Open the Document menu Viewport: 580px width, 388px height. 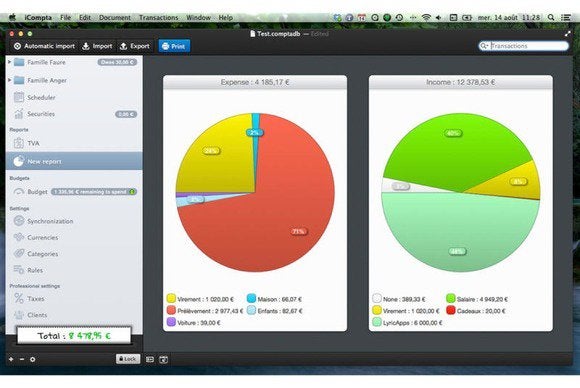(115, 17)
